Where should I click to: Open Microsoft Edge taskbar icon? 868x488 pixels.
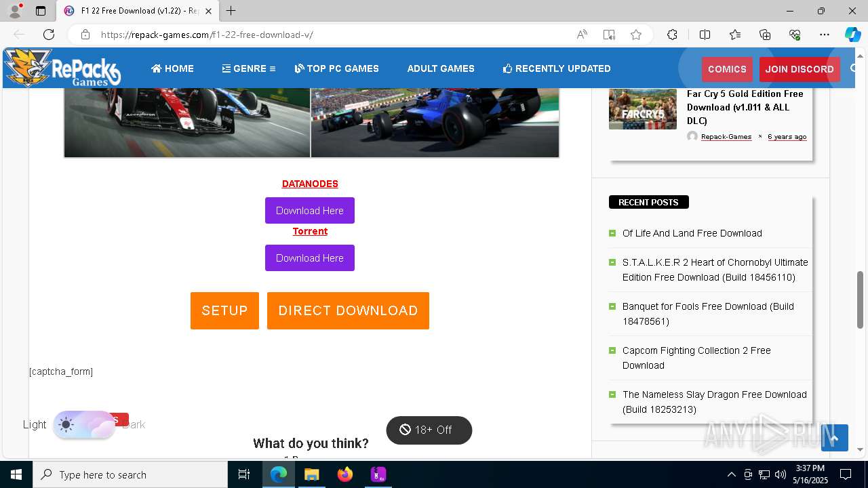click(279, 474)
